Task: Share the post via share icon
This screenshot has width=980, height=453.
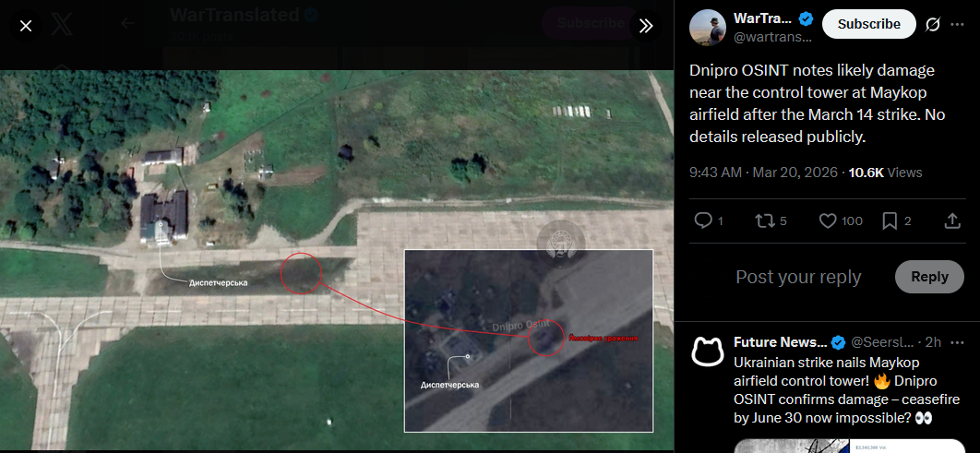Action: pyautogui.click(x=952, y=221)
